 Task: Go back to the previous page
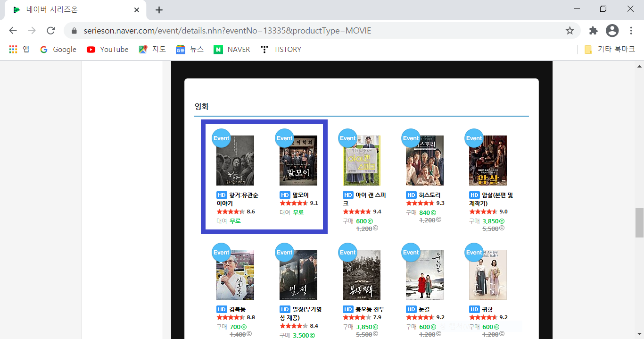13,31
